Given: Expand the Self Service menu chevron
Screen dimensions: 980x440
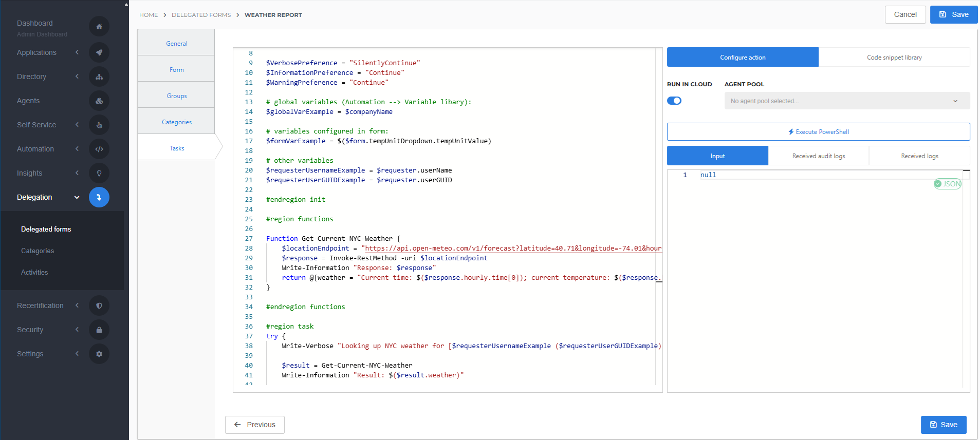Looking at the screenshot, I should (x=77, y=125).
